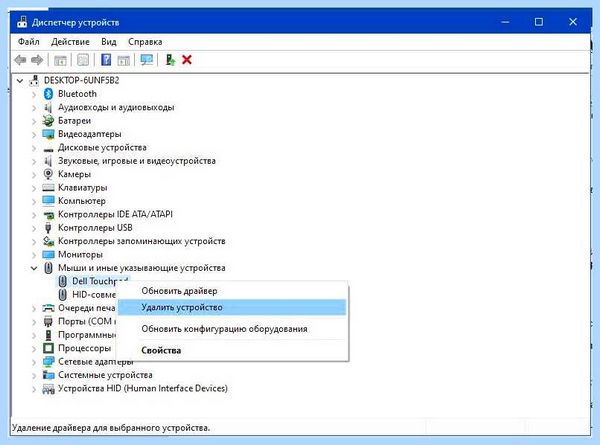
Task: Maximize the Диспетчер устройств window
Action: pos(539,22)
